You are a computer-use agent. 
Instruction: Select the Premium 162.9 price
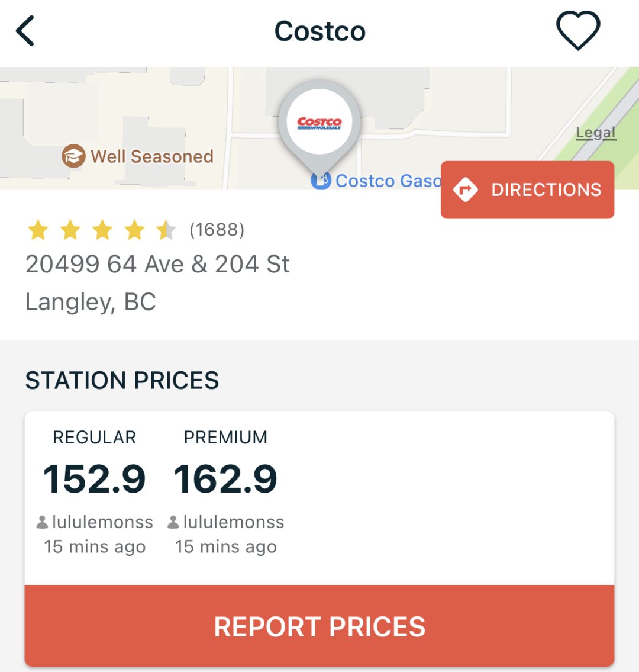point(225,479)
